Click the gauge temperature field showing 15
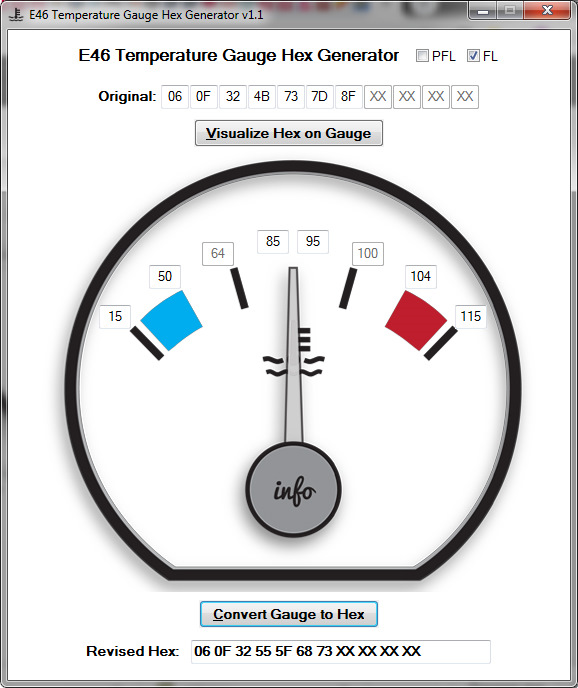578x688 pixels. click(115, 316)
